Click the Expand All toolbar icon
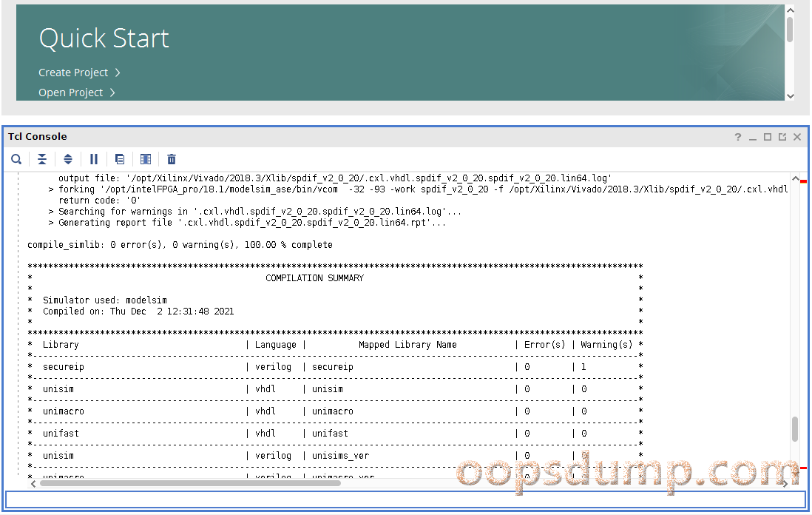 click(x=67, y=159)
